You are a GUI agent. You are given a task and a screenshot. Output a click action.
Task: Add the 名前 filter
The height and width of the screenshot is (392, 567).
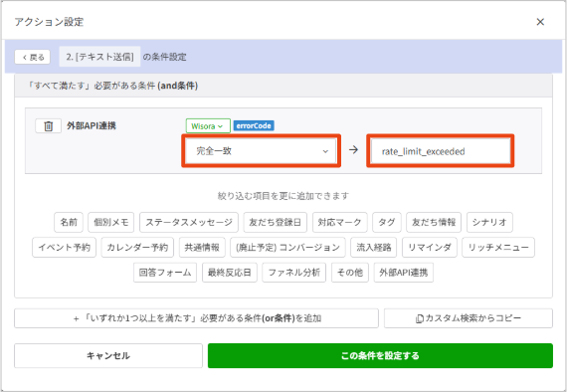pyautogui.click(x=69, y=222)
